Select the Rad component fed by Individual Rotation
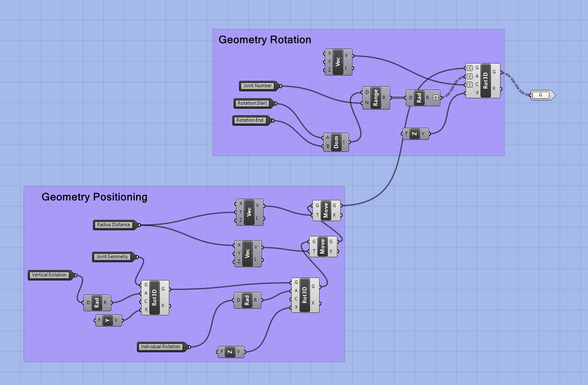Viewport: 588px width, 385px height. (247, 300)
